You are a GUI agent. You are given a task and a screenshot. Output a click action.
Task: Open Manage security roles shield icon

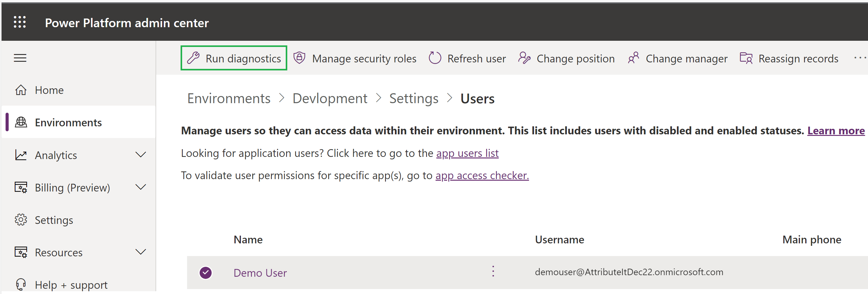[x=299, y=57]
